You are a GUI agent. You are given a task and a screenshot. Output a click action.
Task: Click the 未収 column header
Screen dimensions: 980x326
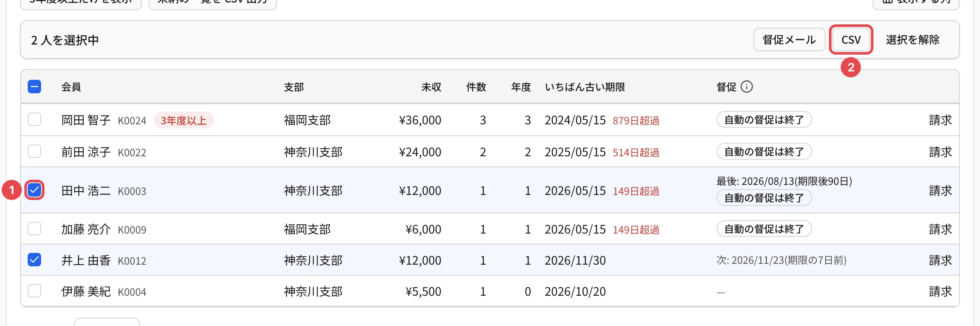[431, 87]
